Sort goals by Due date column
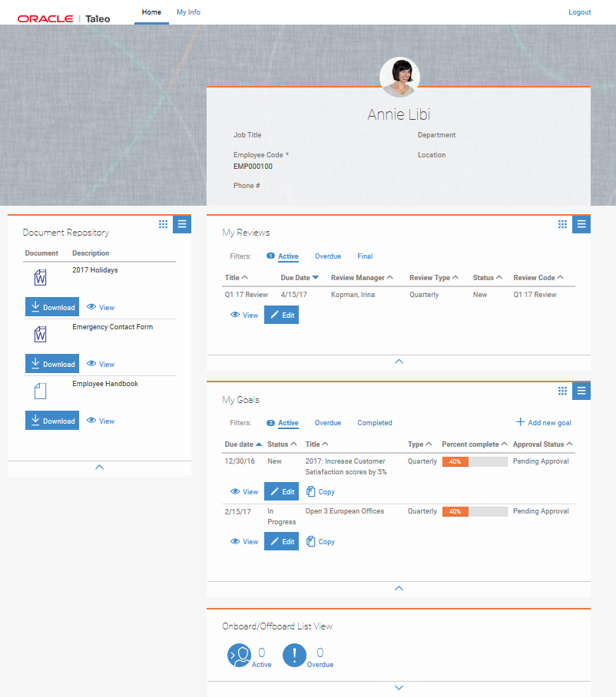The height and width of the screenshot is (697, 616). click(x=243, y=444)
